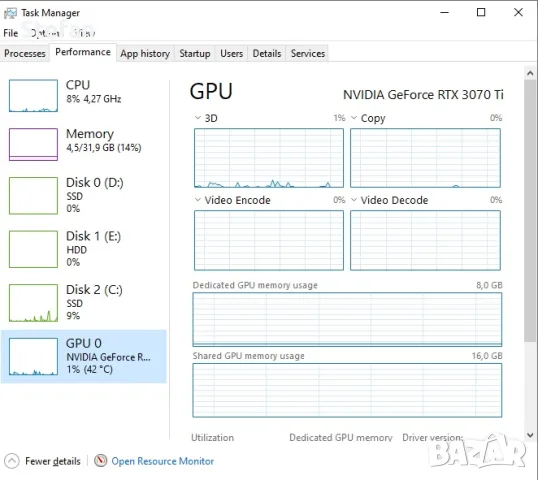This screenshot has height=480, width=538.
Task: Open Disk 0 (D:) SSD entry
Action: (84, 195)
